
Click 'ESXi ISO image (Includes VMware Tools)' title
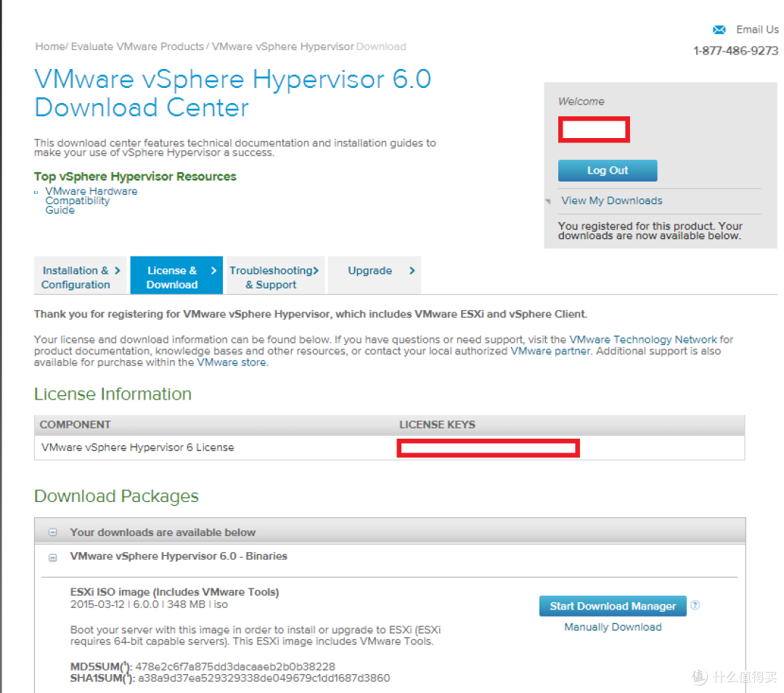click(x=174, y=592)
